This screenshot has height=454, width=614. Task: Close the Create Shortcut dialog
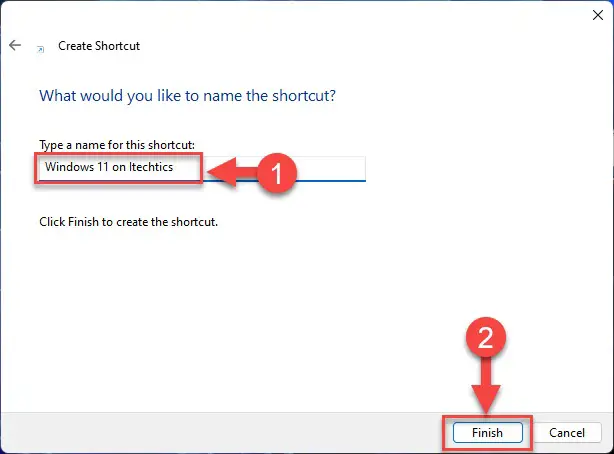point(598,15)
